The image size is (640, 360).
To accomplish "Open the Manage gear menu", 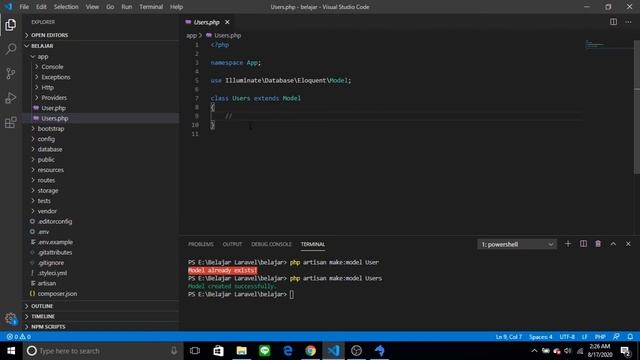I will [11, 318].
